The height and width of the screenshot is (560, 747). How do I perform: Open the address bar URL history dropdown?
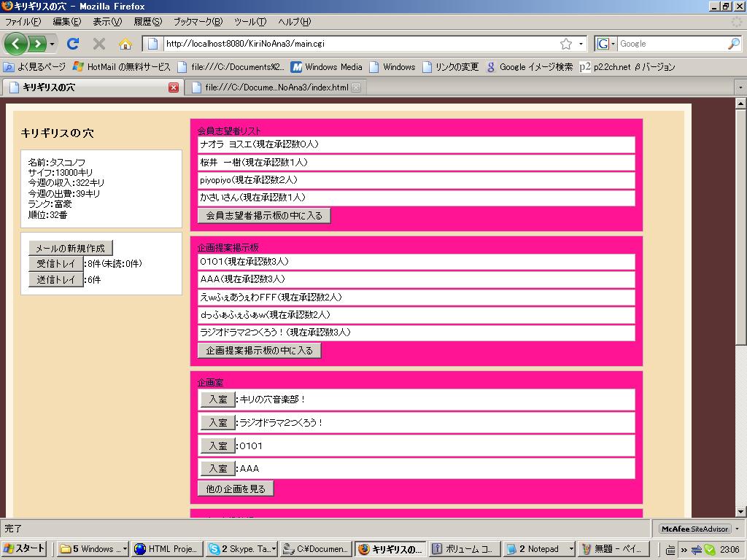[x=581, y=44]
